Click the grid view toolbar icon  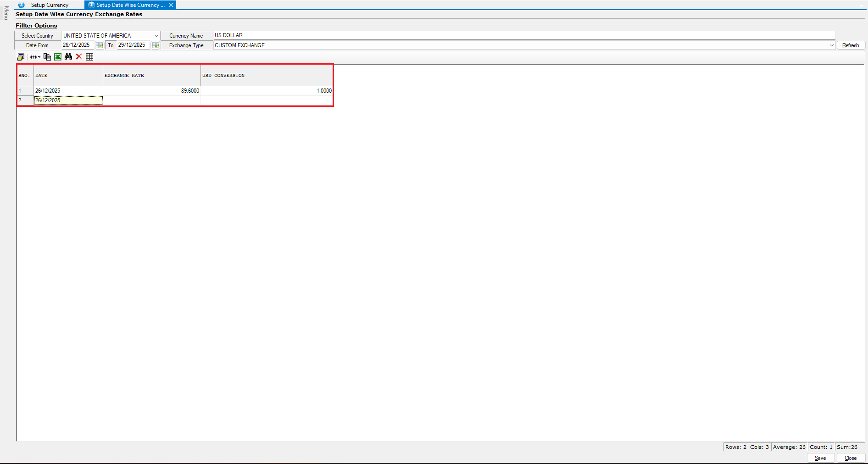[x=89, y=57]
